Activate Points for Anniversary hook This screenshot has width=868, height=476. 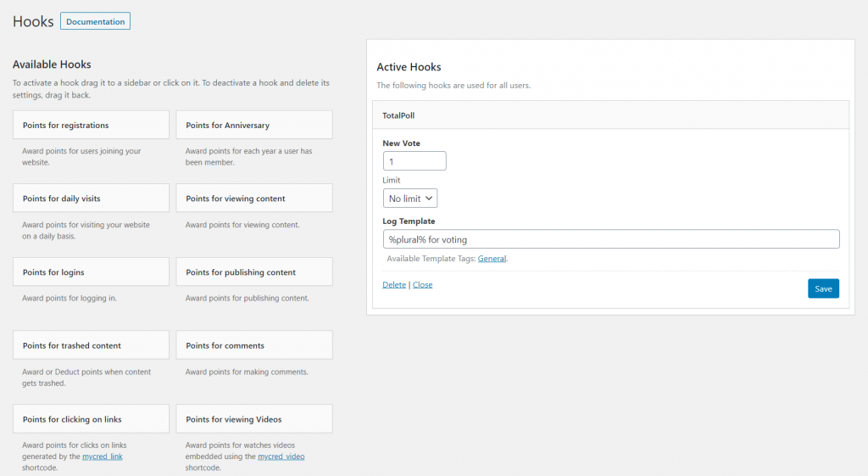click(254, 125)
